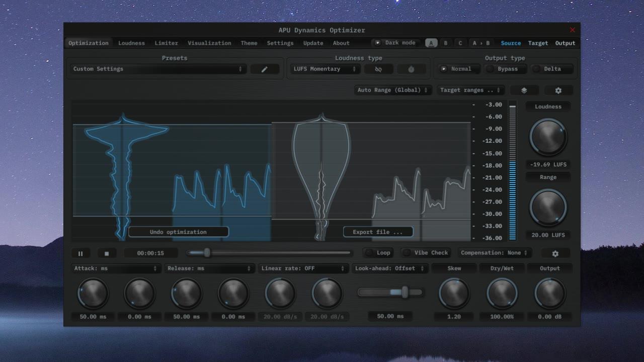
Task: Open Auto Range (Global) dropdown
Action: 393,90
